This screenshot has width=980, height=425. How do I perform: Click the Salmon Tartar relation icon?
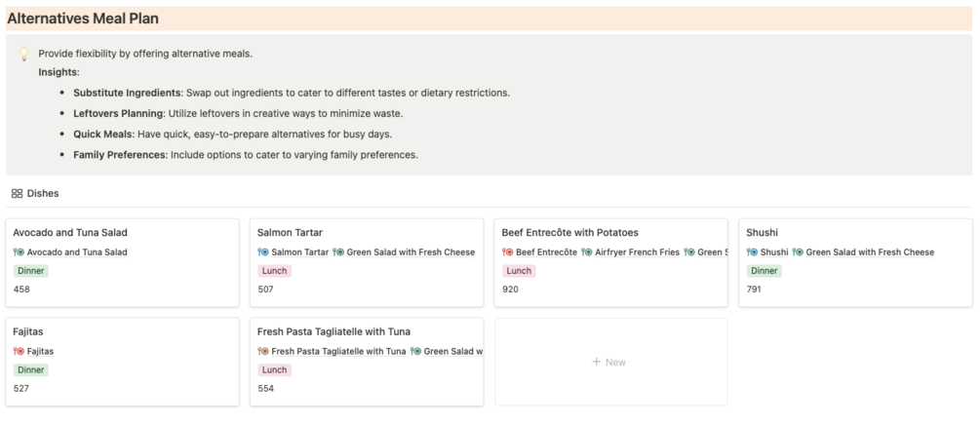tap(263, 252)
